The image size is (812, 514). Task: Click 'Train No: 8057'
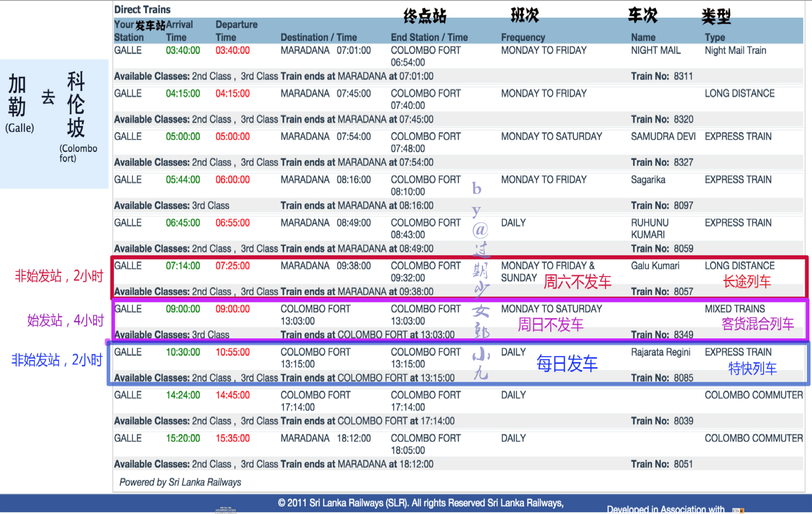point(662,292)
